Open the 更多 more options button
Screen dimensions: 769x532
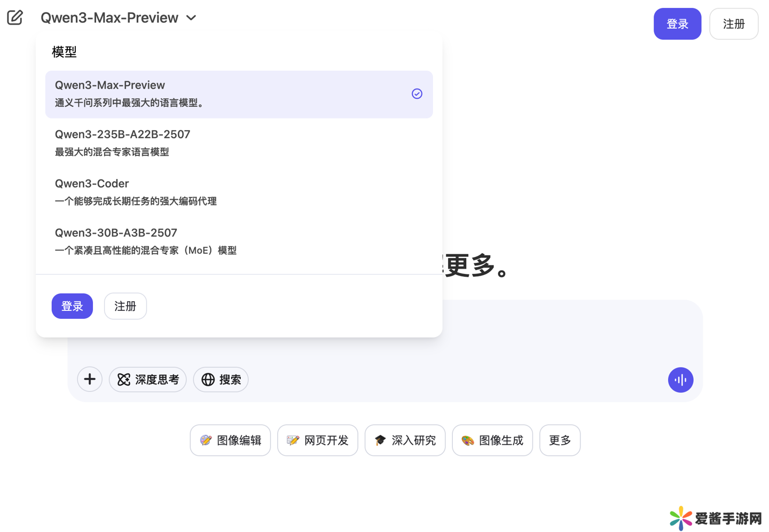560,440
